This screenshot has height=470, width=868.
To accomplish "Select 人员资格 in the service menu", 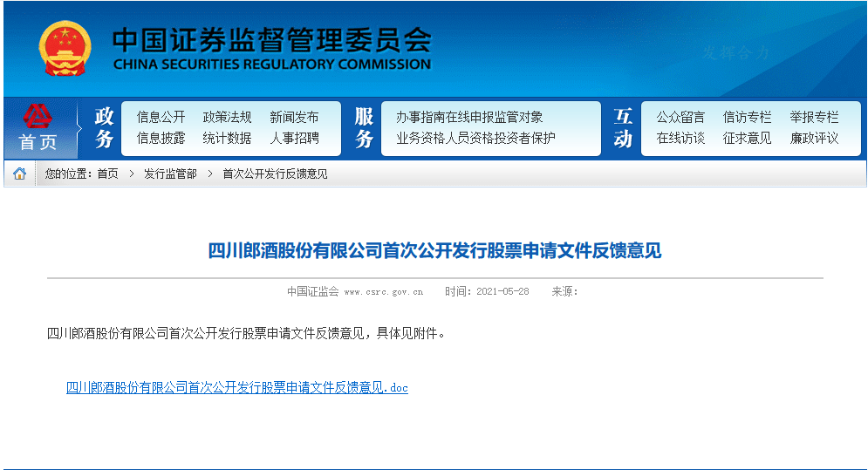I will (469, 138).
